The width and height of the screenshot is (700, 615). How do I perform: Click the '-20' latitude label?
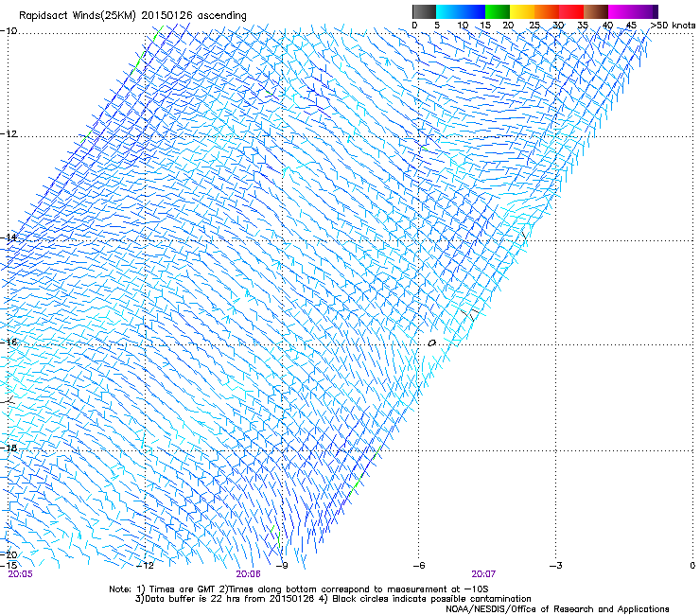click(x=9, y=554)
